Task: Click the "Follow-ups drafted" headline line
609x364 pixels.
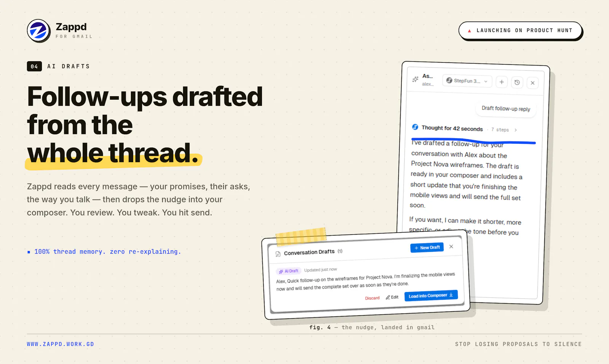Action: (x=145, y=97)
